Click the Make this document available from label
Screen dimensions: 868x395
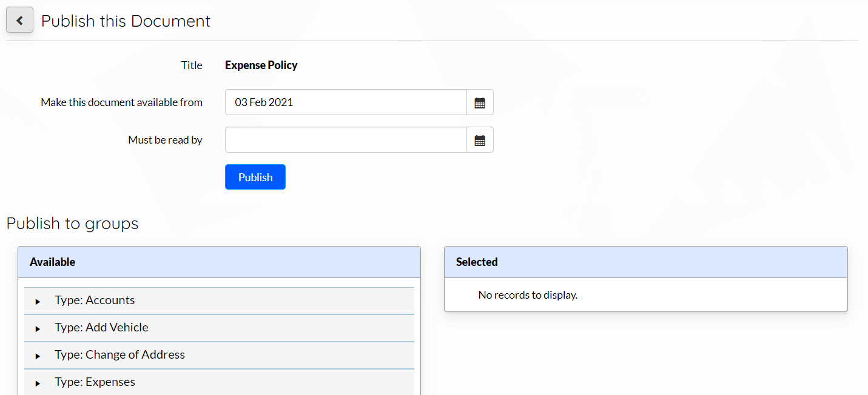(x=121, y=102)
